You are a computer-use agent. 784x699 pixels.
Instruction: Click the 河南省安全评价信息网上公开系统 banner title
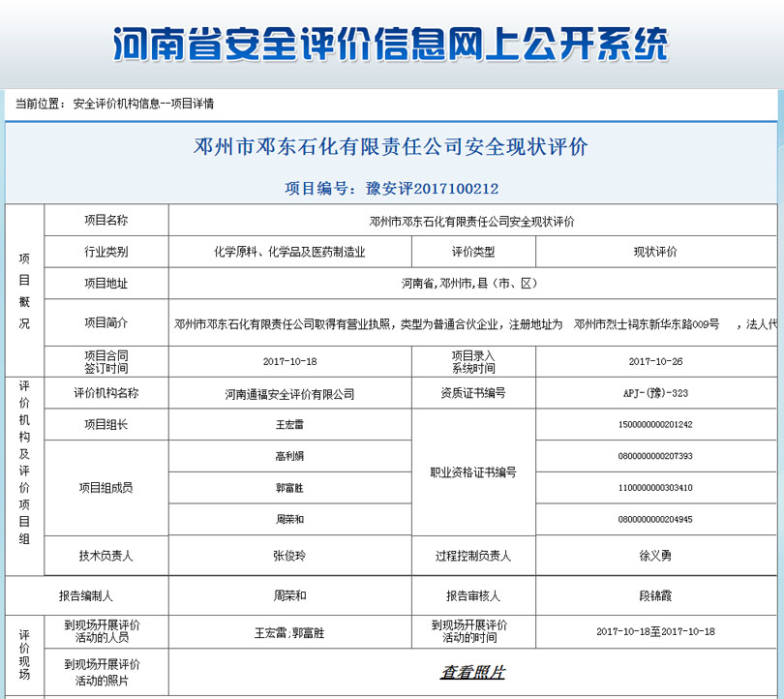[x=390, y=44]
